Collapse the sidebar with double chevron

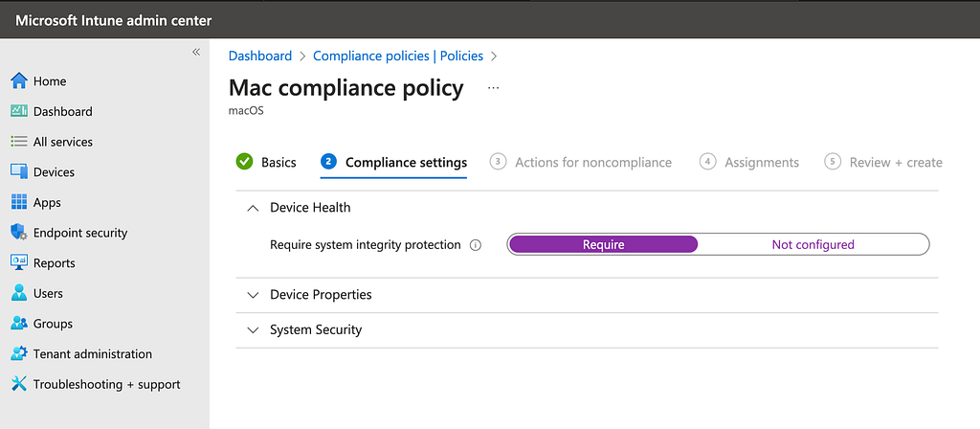[195, 52]
